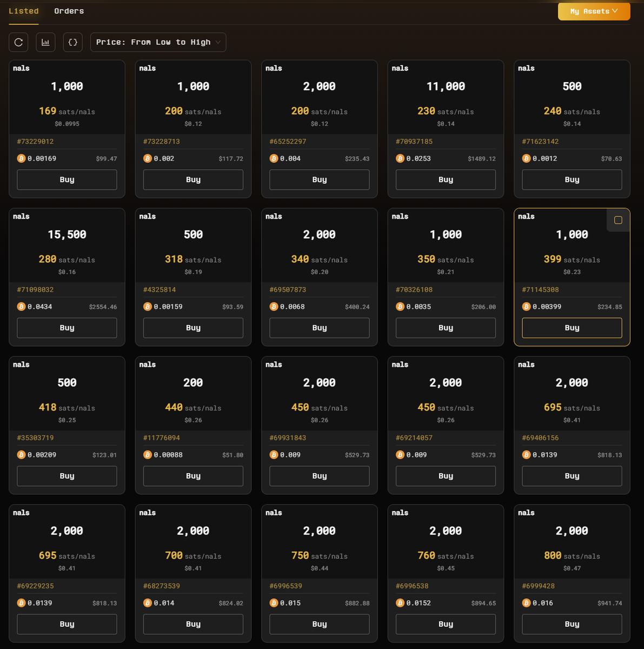
Task: Buy listing #69406156
Action: tap(572, 476)
